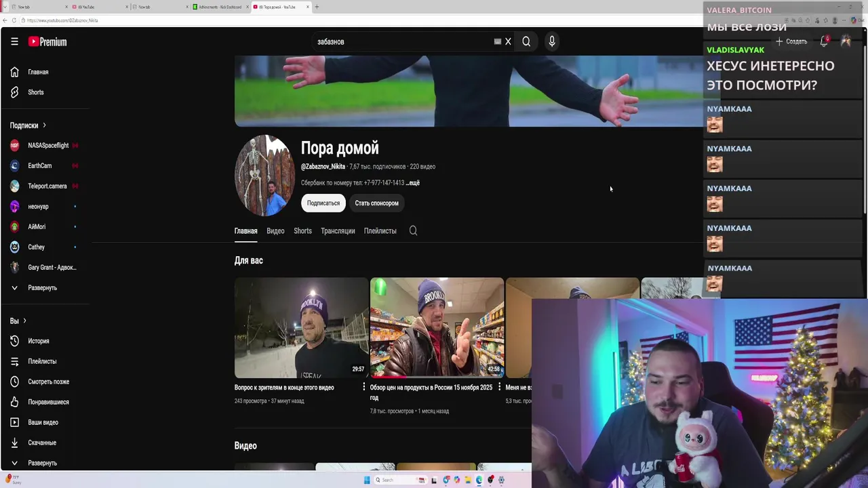Screen dimensions: 868x488
Task: Open the on-screen keyboard icon in search
Action: (x=498, y=41)
